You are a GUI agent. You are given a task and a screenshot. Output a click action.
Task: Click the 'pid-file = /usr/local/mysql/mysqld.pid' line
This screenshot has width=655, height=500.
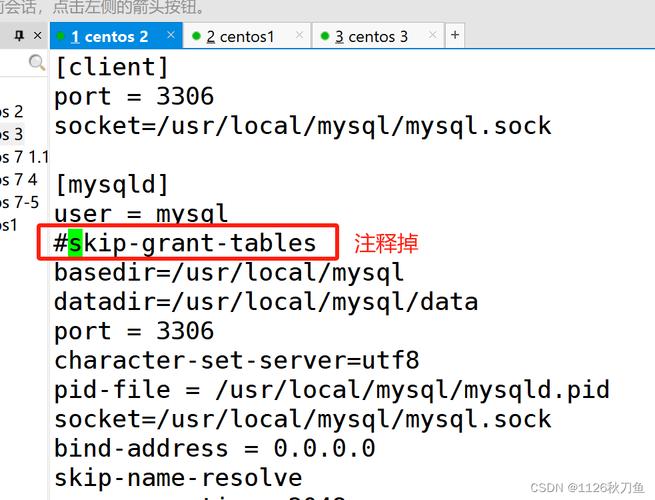(x=332, y=390)
